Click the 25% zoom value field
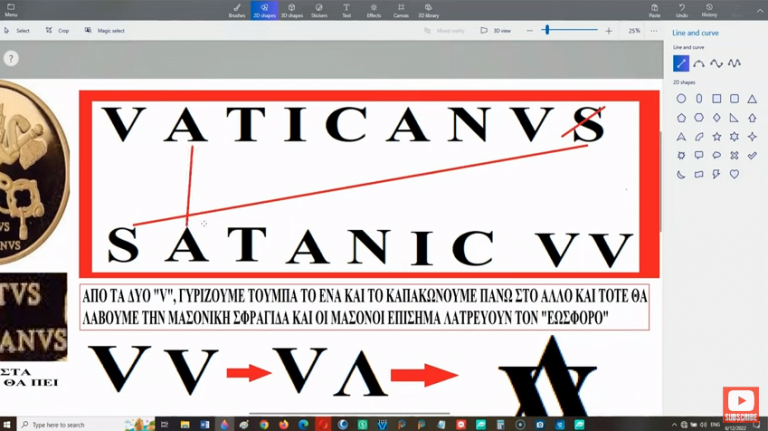 pyautogui.click(x=634, y=30)
